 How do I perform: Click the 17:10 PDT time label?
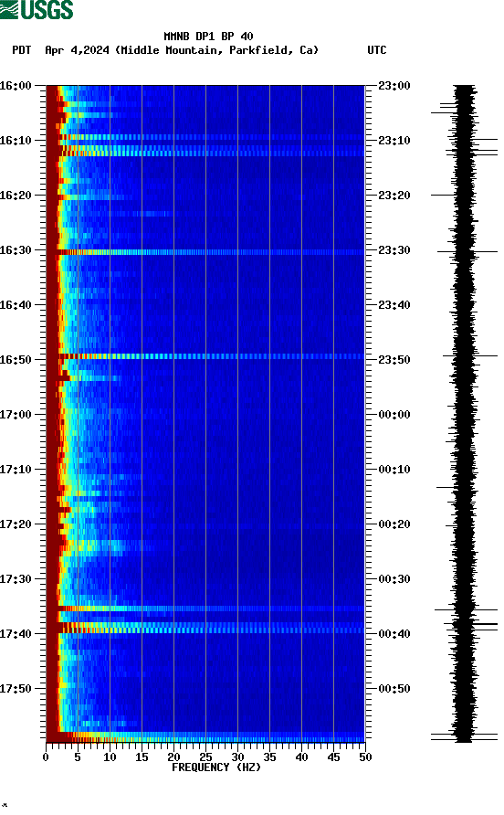16,470
